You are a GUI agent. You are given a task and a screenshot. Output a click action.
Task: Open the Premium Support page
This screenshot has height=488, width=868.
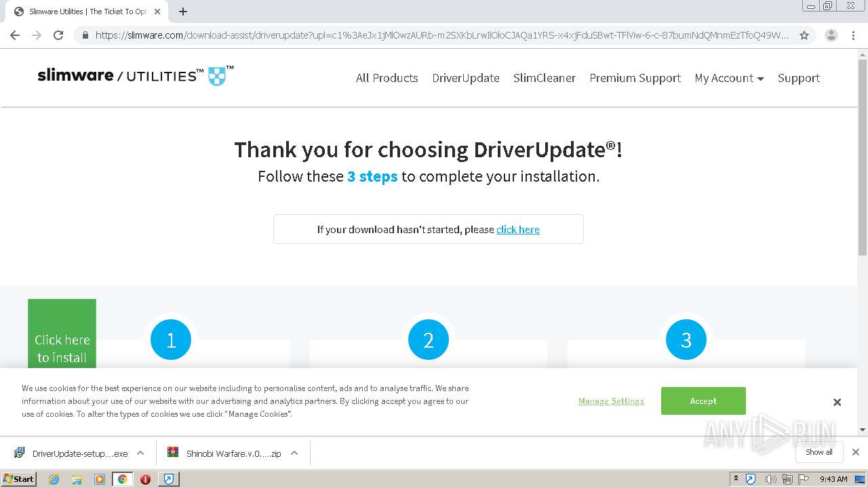point(635,78)
